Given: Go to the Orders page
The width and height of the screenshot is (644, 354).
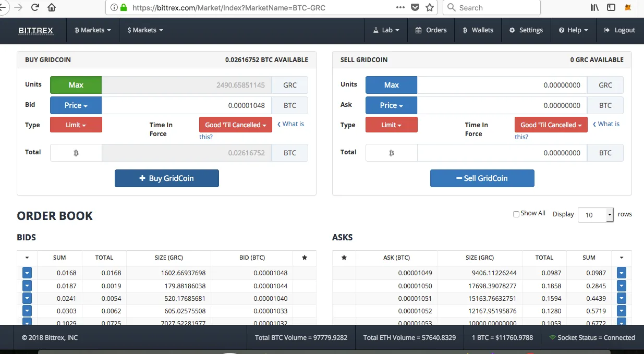Looking at the screenshot, I should 431,30.
